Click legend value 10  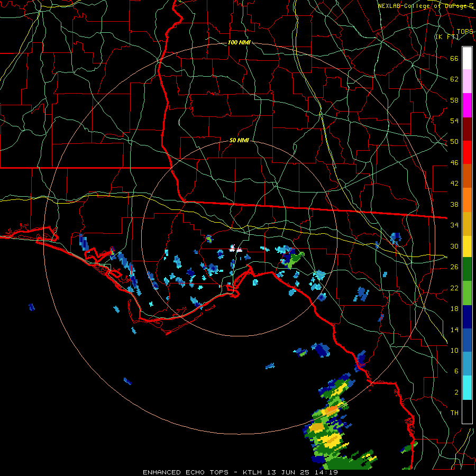point(454,350)
